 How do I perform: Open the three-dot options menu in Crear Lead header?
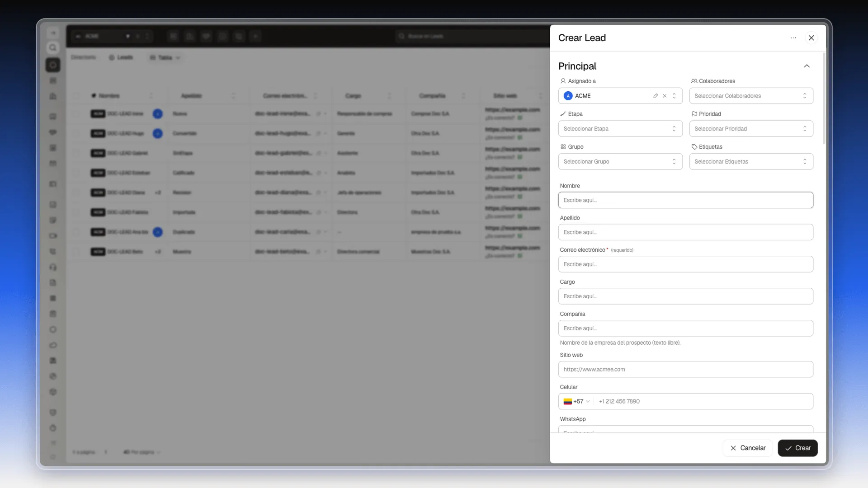[x=793, y=38]
